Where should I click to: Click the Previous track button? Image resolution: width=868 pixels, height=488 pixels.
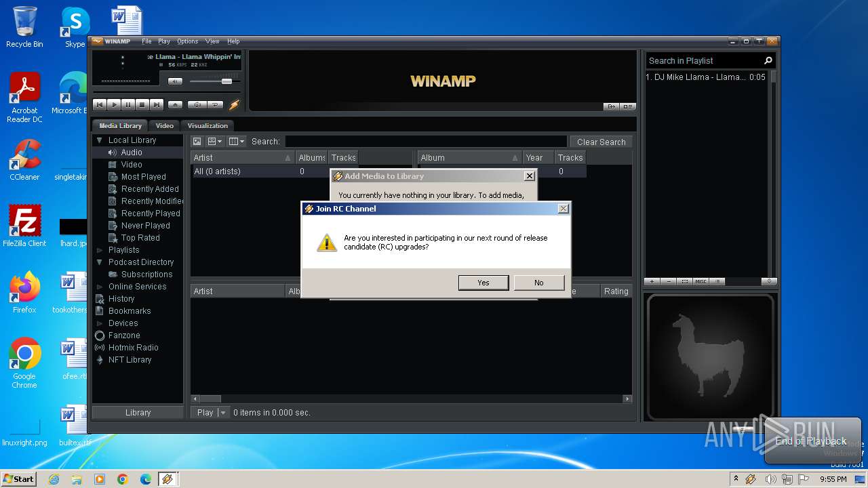(x=100, y=105)
